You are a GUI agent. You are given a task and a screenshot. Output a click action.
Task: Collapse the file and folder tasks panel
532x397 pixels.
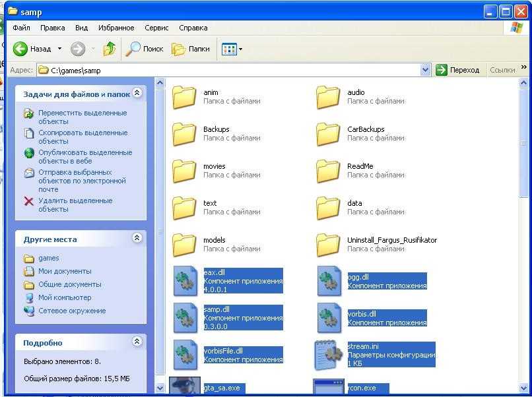pos(137,94)
